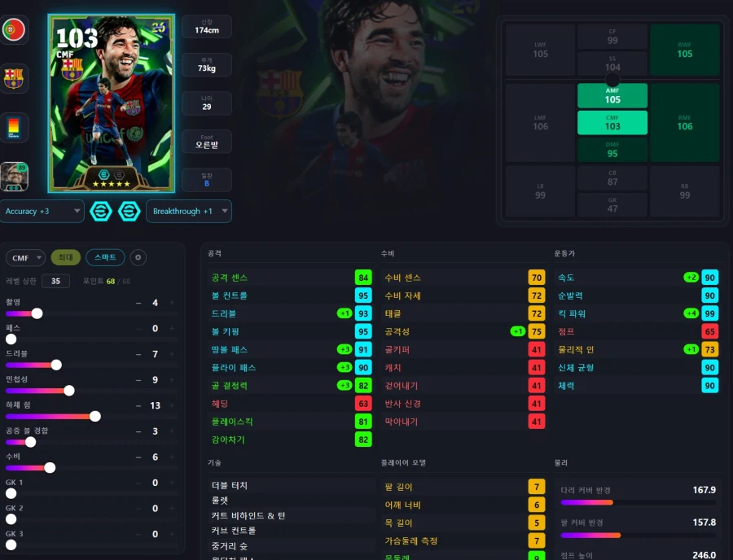
Task: Select the second booster hexagon icon
Action: (x=129, y=212)
